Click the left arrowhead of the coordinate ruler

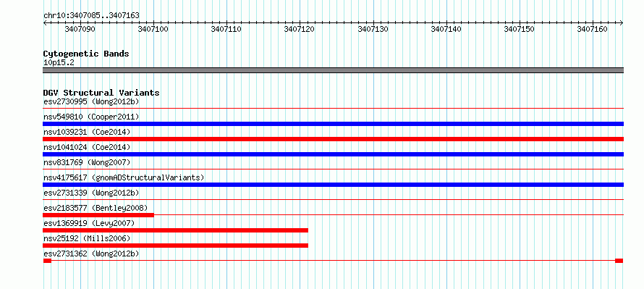pyautogui.click(x=45, y=23)
